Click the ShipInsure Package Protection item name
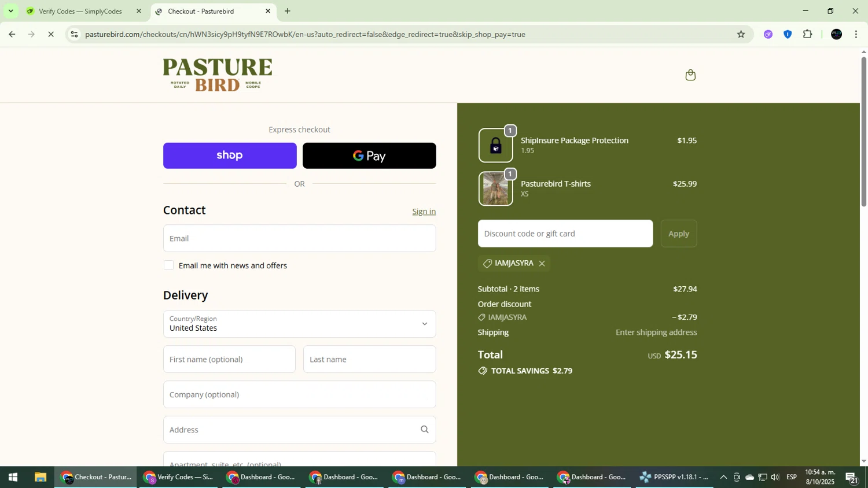 click(x=574, y=141)
